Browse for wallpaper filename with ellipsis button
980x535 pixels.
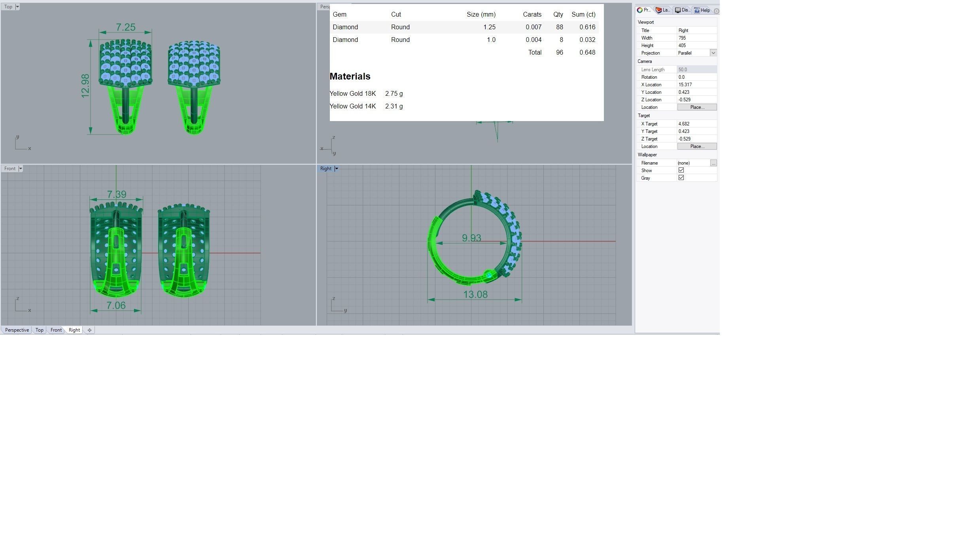(x=713, y=163)
